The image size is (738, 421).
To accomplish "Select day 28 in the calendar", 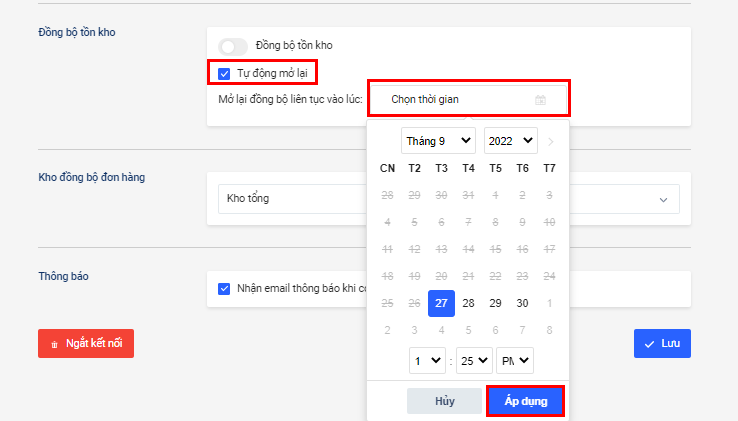I will click(468, 303).
